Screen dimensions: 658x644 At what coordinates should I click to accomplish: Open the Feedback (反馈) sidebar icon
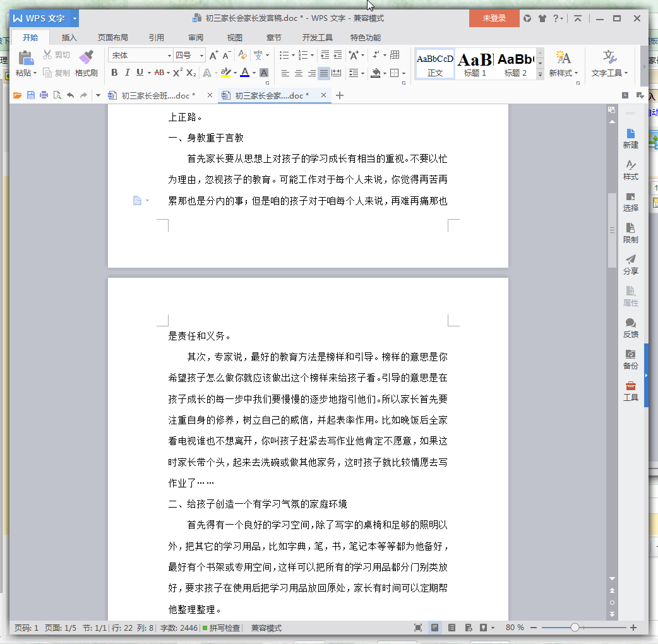click(631, 328)
